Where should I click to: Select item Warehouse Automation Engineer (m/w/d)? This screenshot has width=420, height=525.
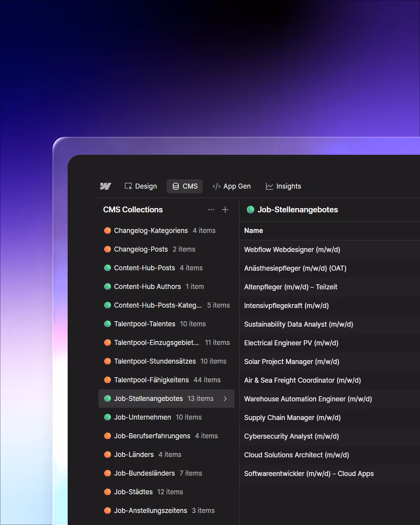click(330, 399)
